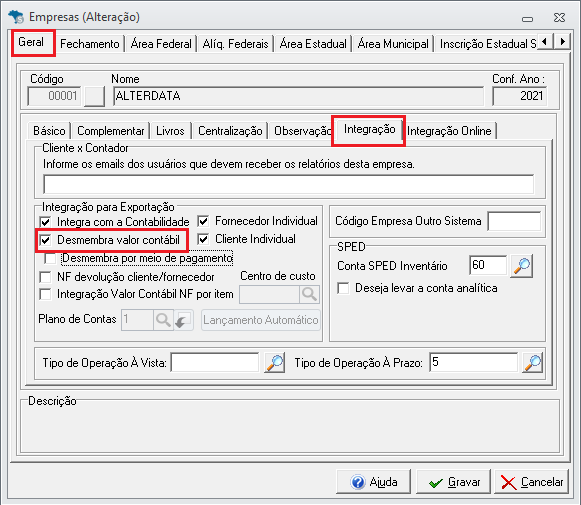Check Deseja levar a conta analítica
Screen dimensions: 581x505
(343, 288)
